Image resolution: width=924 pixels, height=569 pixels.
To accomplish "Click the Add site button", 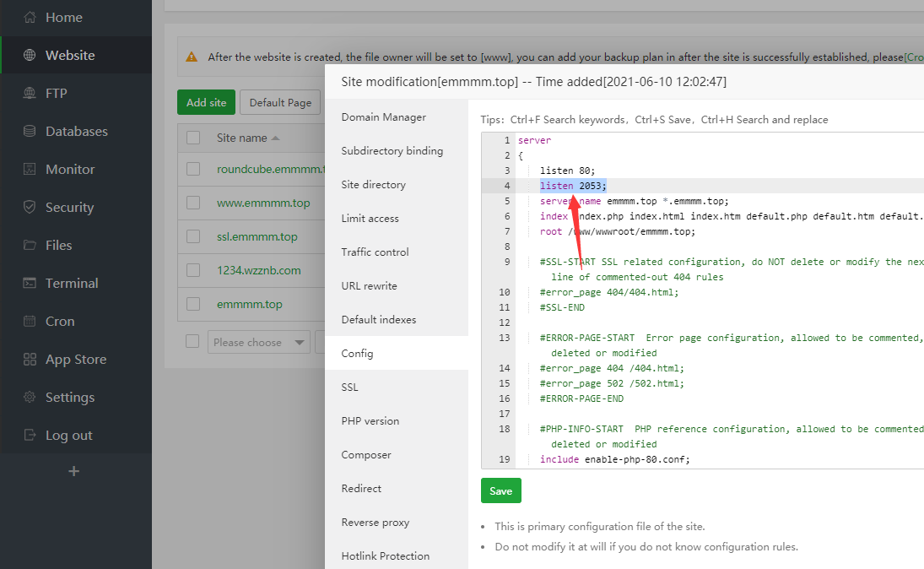I will (x=207, y=102).
